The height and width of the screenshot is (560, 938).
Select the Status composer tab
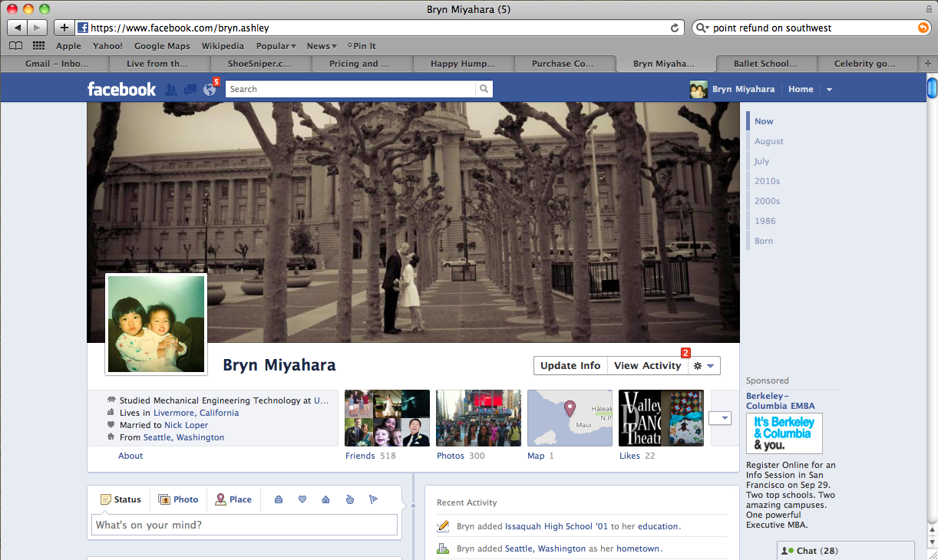(x=121, y=499)
